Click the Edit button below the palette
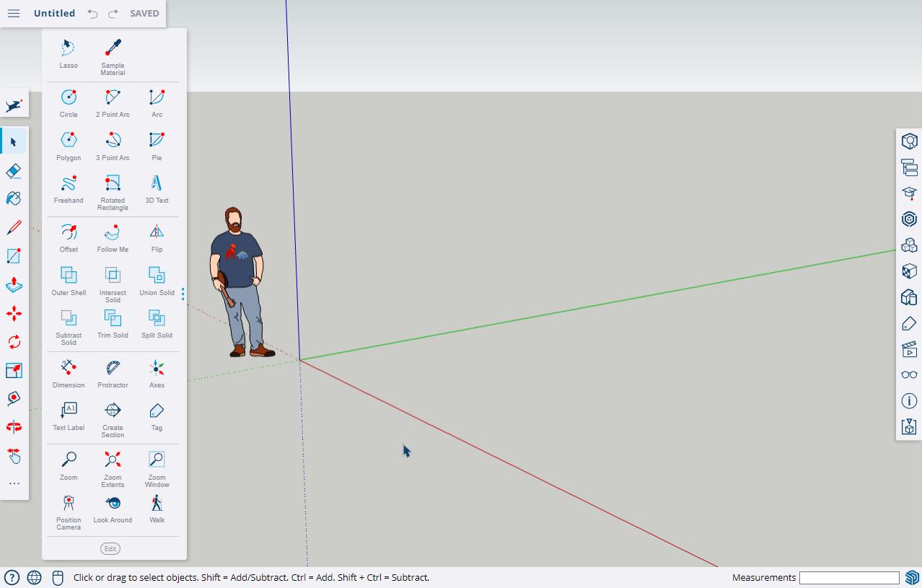Viewport: 922px width, 588px height. point(110,548)
